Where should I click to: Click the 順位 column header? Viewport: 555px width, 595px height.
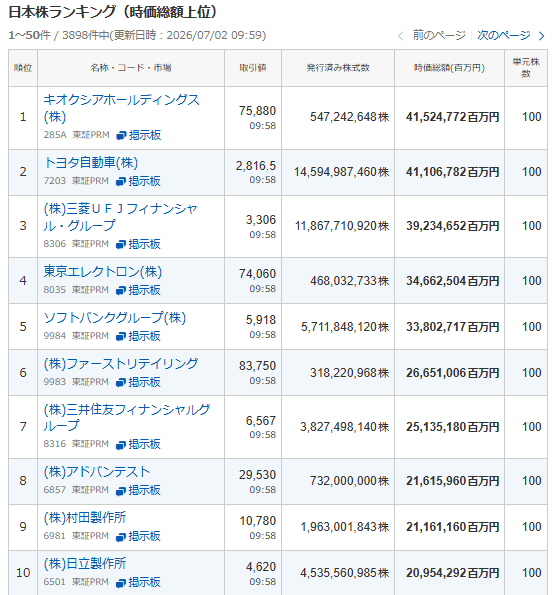[23, 68]
